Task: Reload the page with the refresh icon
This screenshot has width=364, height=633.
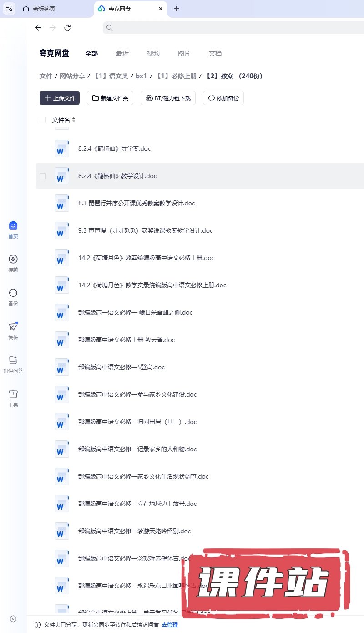Action: point(67,28)
